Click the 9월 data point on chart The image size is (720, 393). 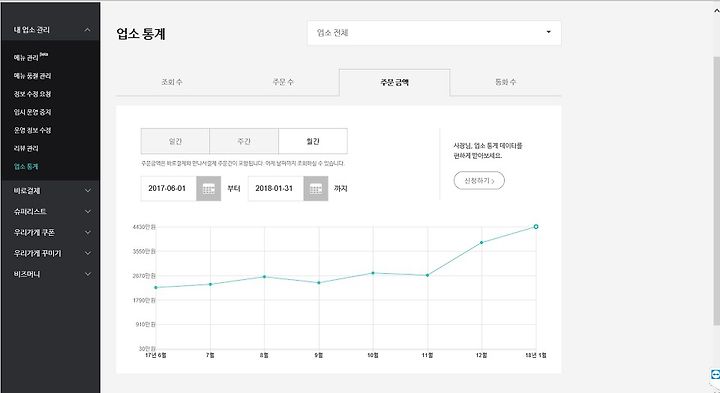click(319, 283)
